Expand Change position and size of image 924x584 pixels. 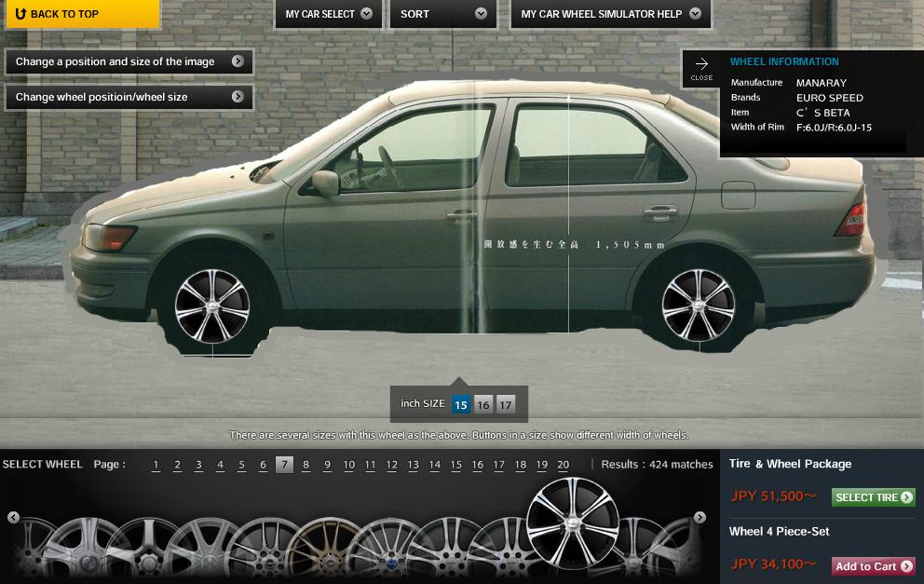coord(129,62)
